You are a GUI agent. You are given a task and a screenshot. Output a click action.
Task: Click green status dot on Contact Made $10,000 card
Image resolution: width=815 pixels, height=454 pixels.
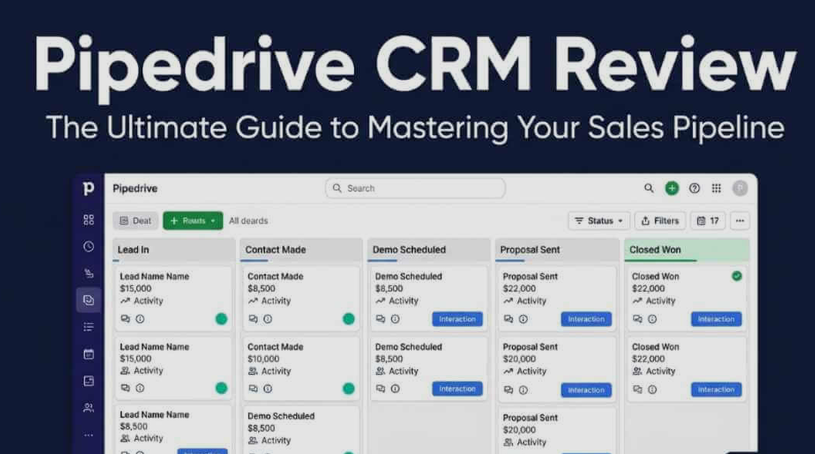point(349,388)
